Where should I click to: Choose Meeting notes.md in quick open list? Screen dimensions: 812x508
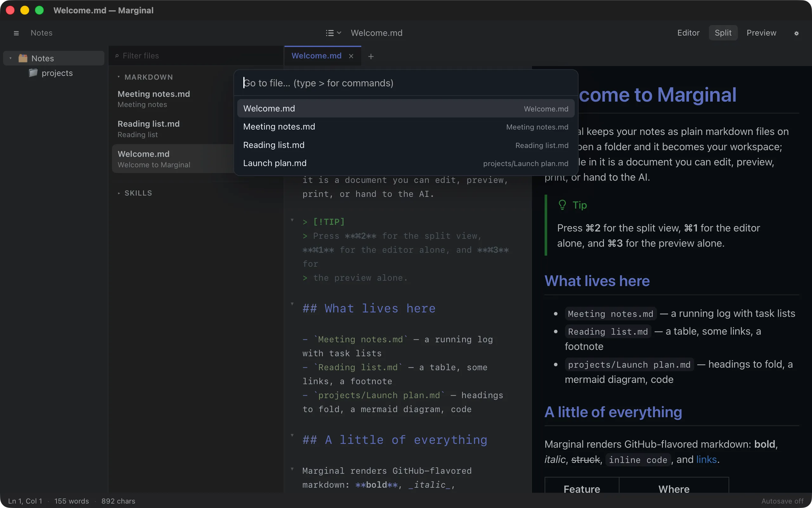point(406,127)
